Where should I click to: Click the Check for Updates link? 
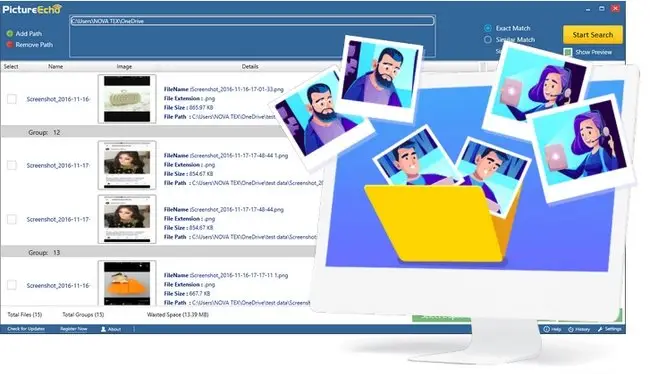(26, 329)
